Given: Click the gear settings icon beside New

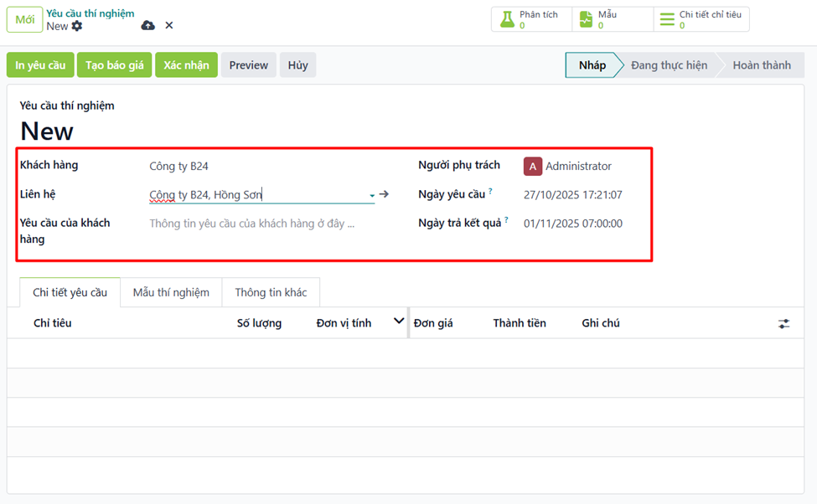Looking at the screenshot, I should (x=77, y=26).
